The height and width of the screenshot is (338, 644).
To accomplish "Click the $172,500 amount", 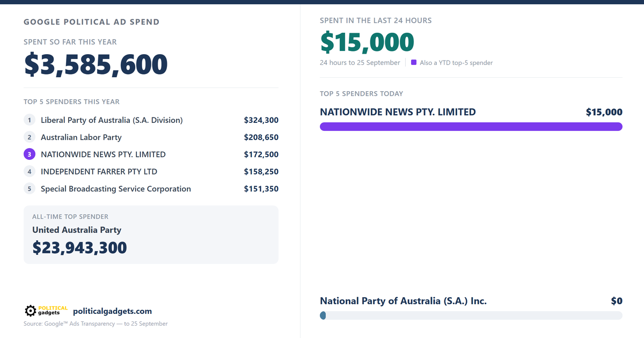I will (261, 155).
